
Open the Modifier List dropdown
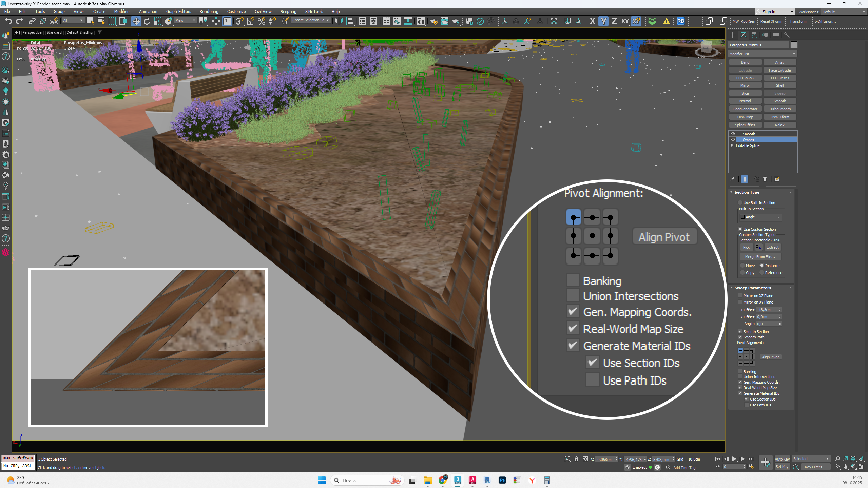(763, 54)
